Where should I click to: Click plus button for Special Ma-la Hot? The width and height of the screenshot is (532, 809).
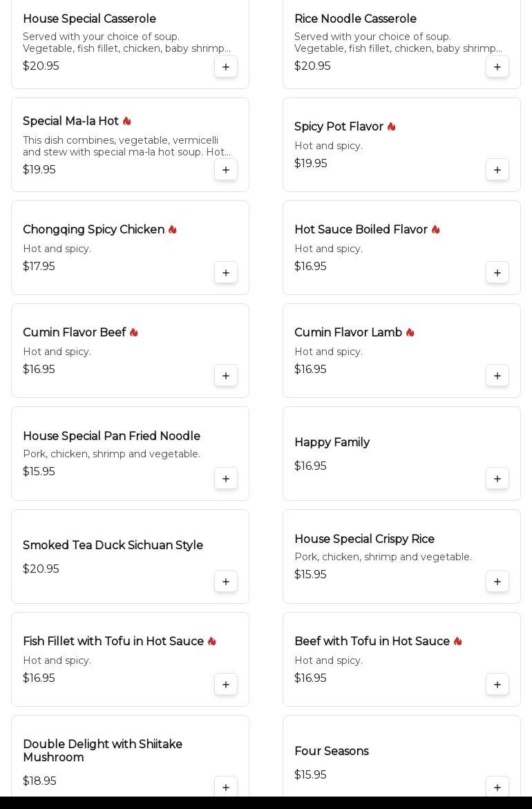[226, 170]
